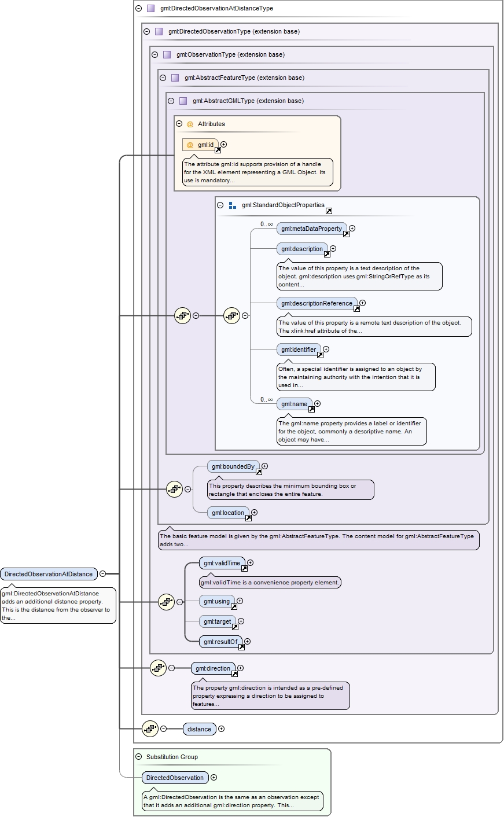504x817 pixels.
Task: Follow reference arrow on gml:id
Action: tap(218, 150)
